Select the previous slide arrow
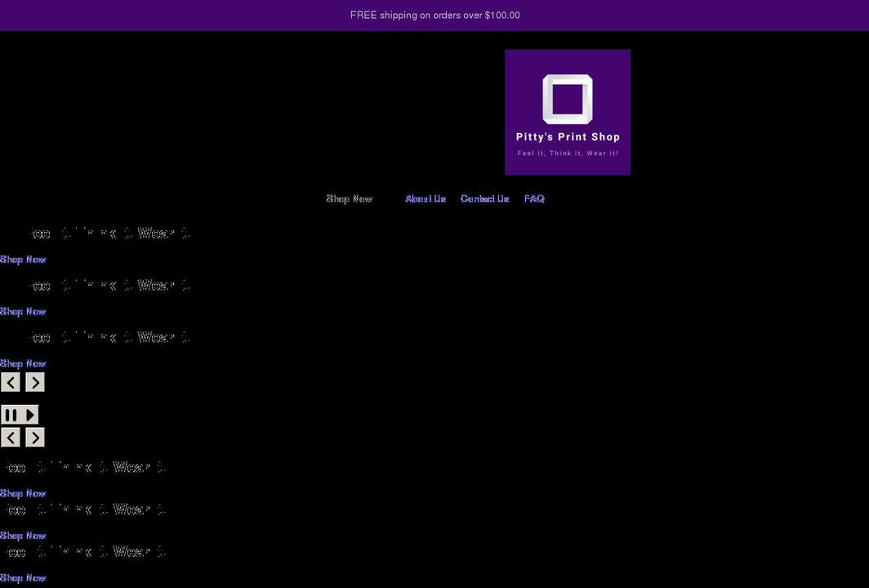Viewport: 869px width, 588px height. pyautogui.click(x=10, y=381)
